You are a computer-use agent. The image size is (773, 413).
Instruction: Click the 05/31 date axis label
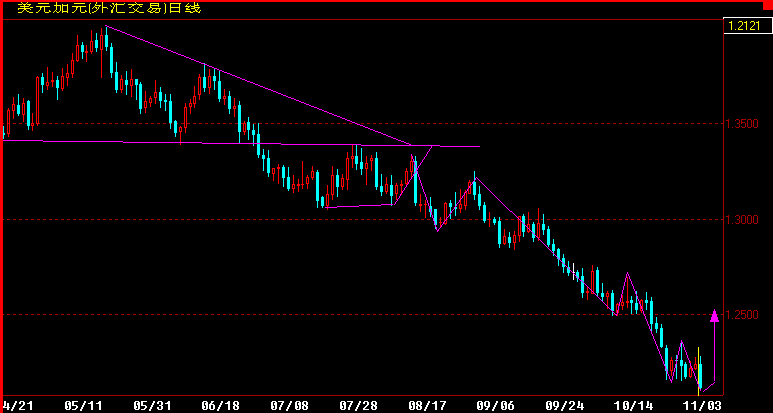tap(152, 406)
